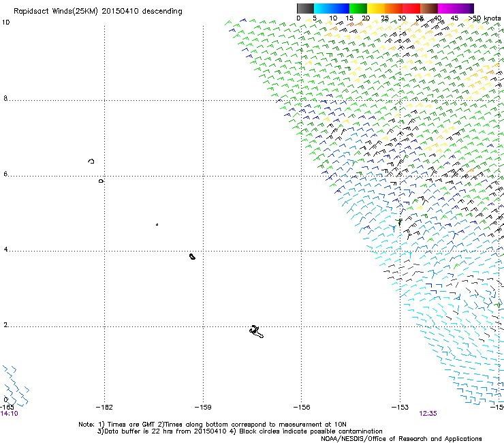Pick the red 30-35 knots color segment
The image size is (504, 443).
(411, 8)
